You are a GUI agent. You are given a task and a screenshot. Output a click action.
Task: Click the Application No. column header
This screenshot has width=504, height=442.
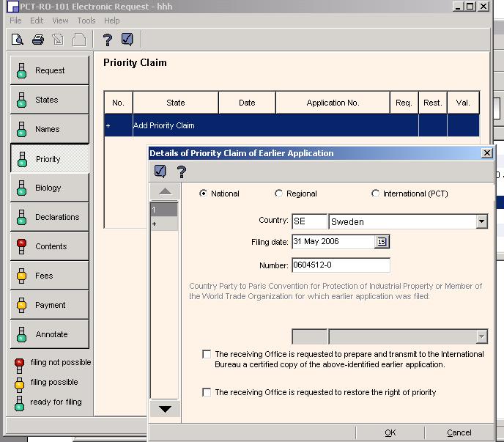[x=333, y=103]
